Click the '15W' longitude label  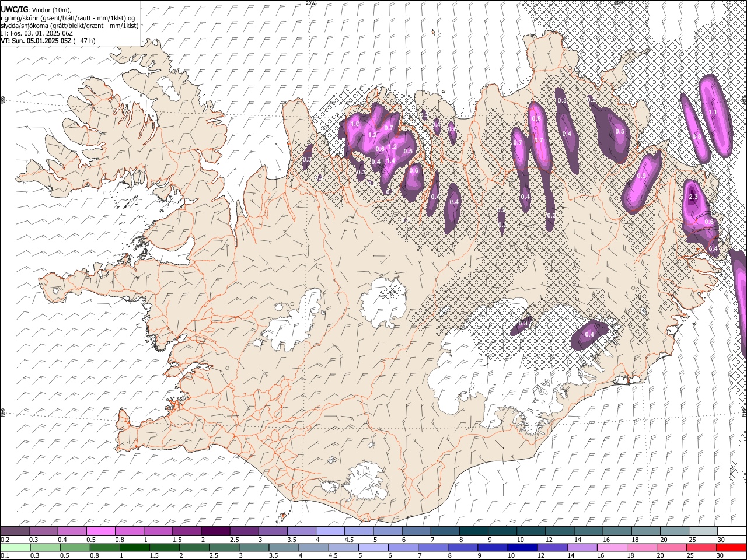tap(618, 3)
